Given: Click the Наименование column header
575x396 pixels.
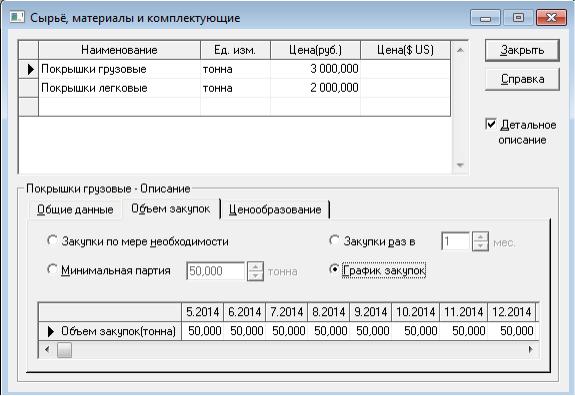Looking at the screenshot, I should click(120, 50).
